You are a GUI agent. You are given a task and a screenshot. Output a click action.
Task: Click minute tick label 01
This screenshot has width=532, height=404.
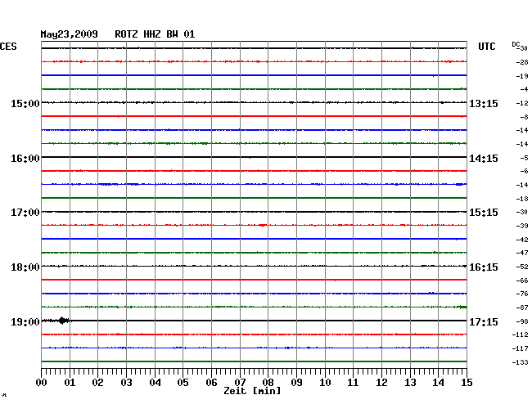(x=70, y=383)
